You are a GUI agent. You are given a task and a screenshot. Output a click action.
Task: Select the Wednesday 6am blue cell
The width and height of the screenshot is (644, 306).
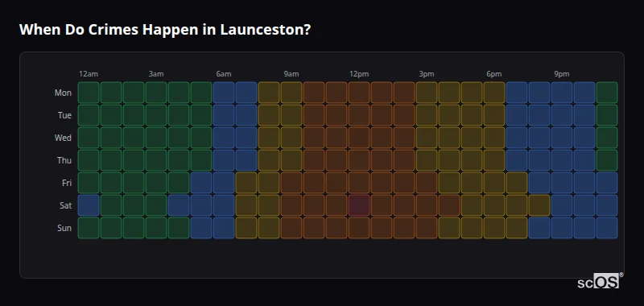click(224, 138)
